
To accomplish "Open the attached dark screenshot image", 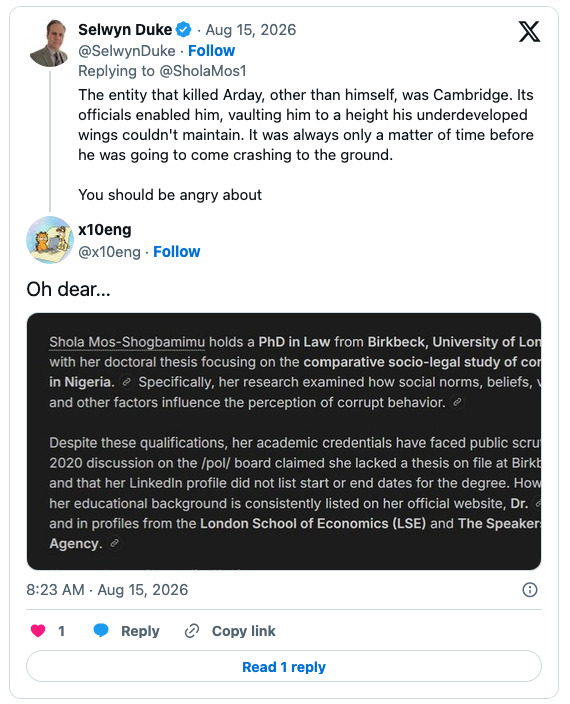I will click(284, 441).
